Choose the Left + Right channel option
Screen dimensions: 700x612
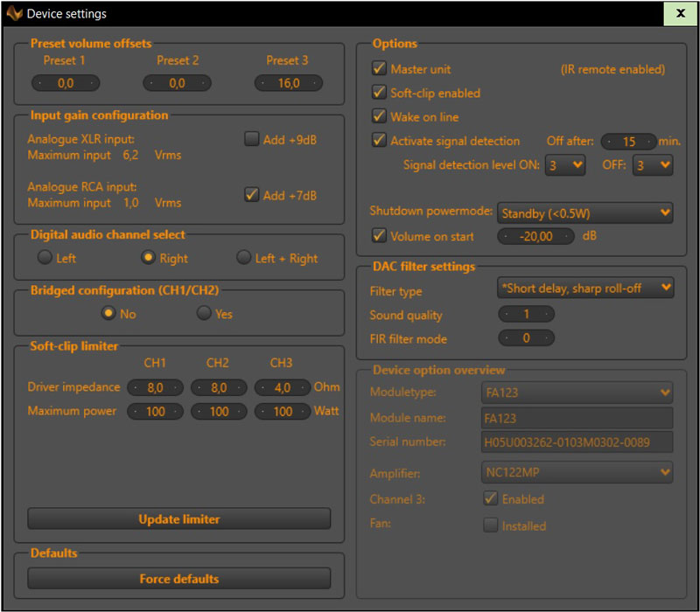click(x=243, y=257)
